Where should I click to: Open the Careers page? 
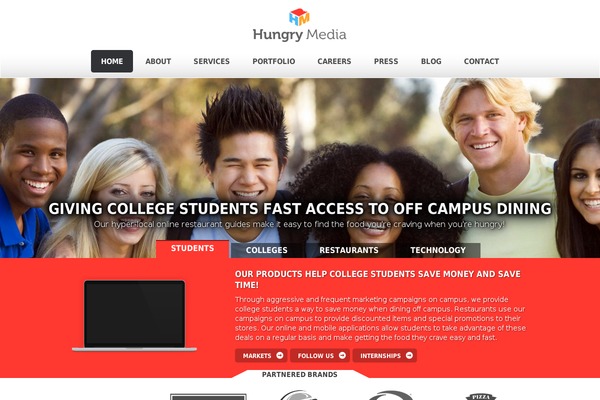click(334, 61)
